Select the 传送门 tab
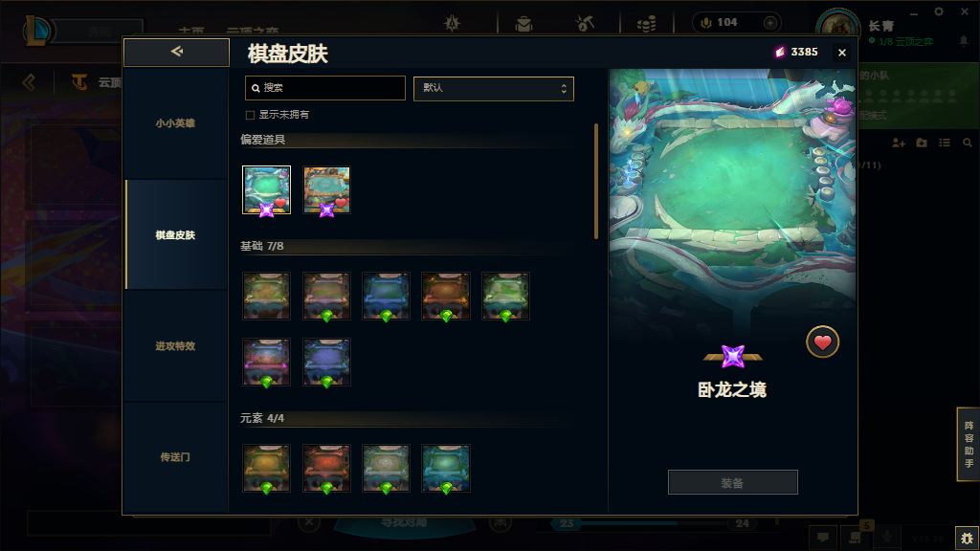 (x=176, y=457)
